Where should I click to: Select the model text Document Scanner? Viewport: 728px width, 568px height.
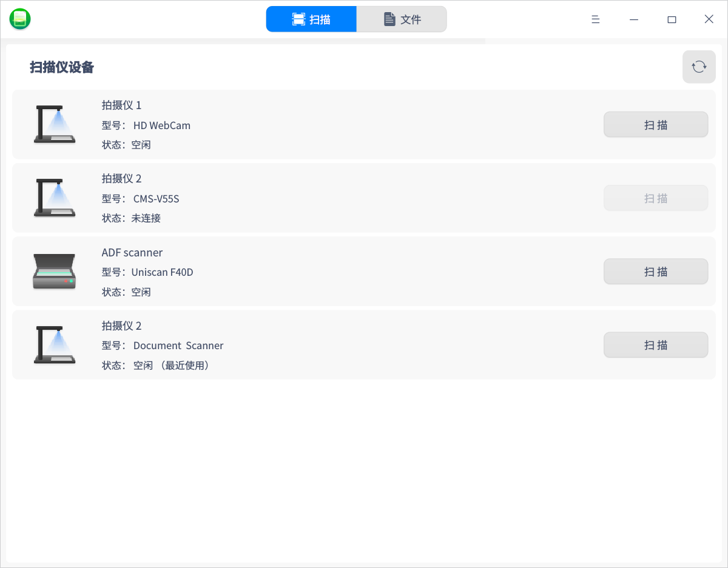[178, 346]
